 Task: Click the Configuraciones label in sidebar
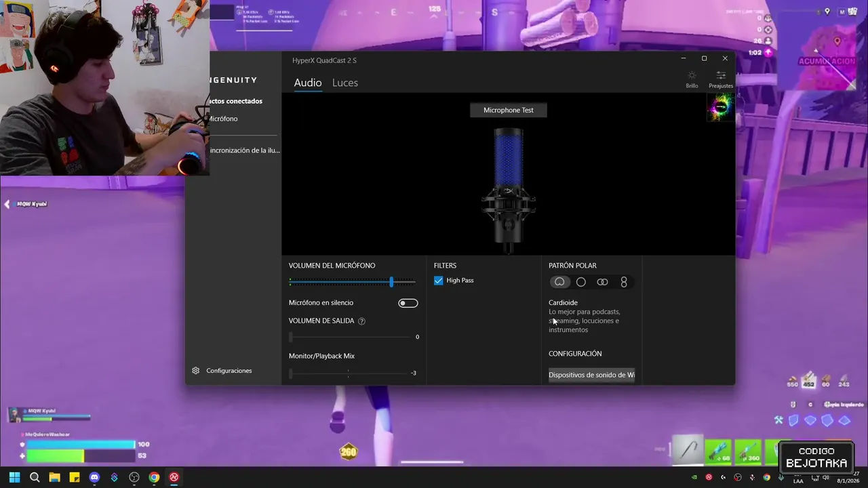[x=229, y=371]
